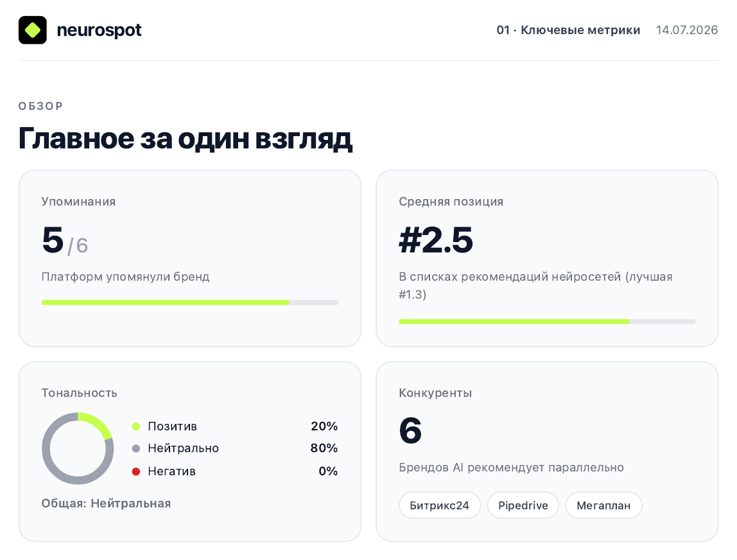Click the Тональность card title
The width and height of the screenshot is (737, 560).
[x=80, y=393]
